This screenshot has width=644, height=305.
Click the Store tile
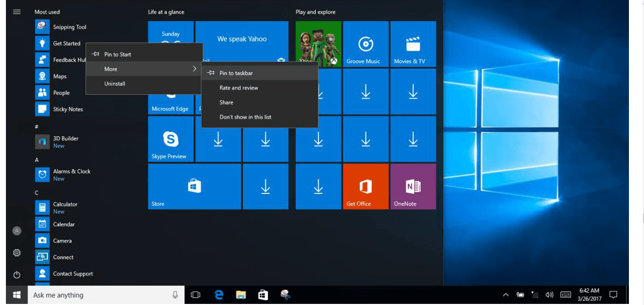(194, 186)
